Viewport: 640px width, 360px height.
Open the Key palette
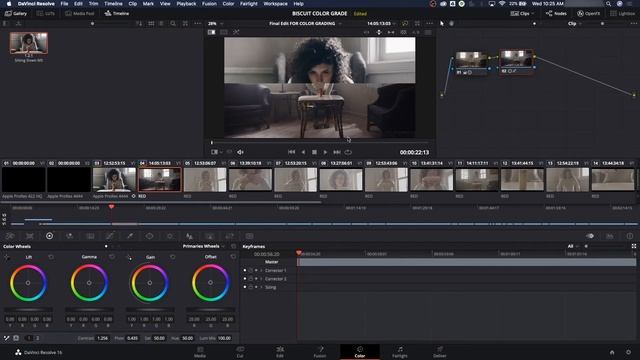click(x=209, y=236)
